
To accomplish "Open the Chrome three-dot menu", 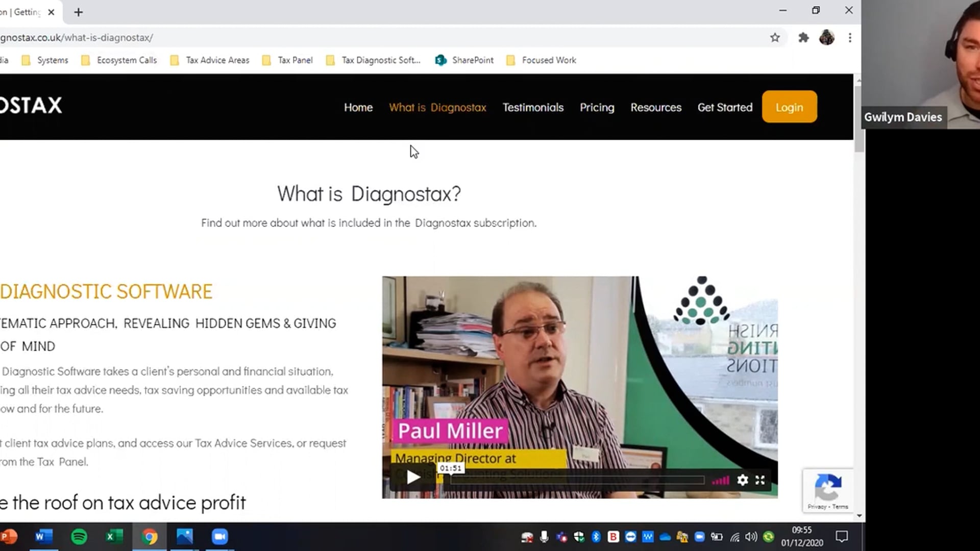I will tap(850, 37).
